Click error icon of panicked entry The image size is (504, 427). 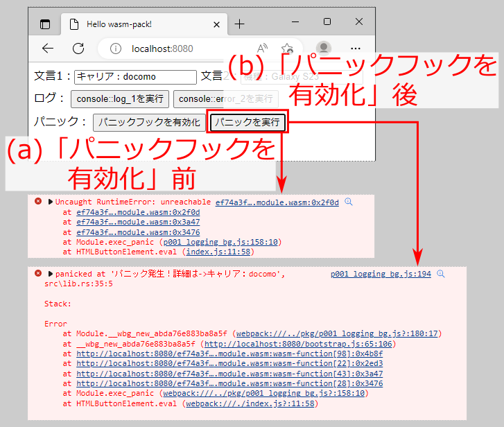pyautogui.click(x=38, y=273)
